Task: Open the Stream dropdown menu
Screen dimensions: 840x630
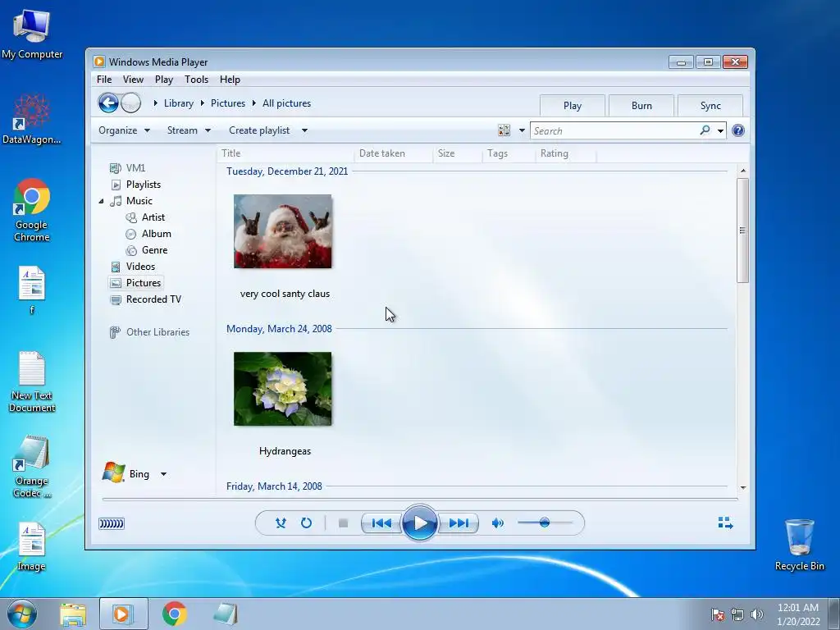Action: click(x=189, y=130)
